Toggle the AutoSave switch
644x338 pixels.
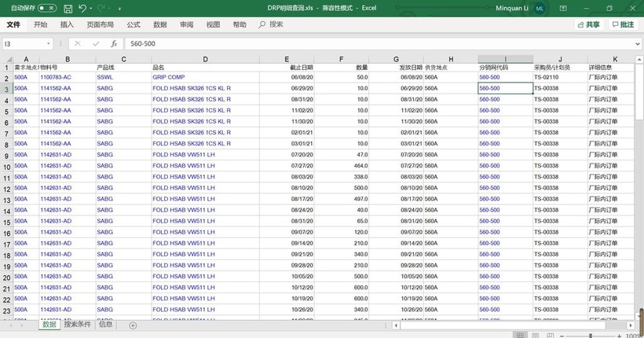pos(47,8)
